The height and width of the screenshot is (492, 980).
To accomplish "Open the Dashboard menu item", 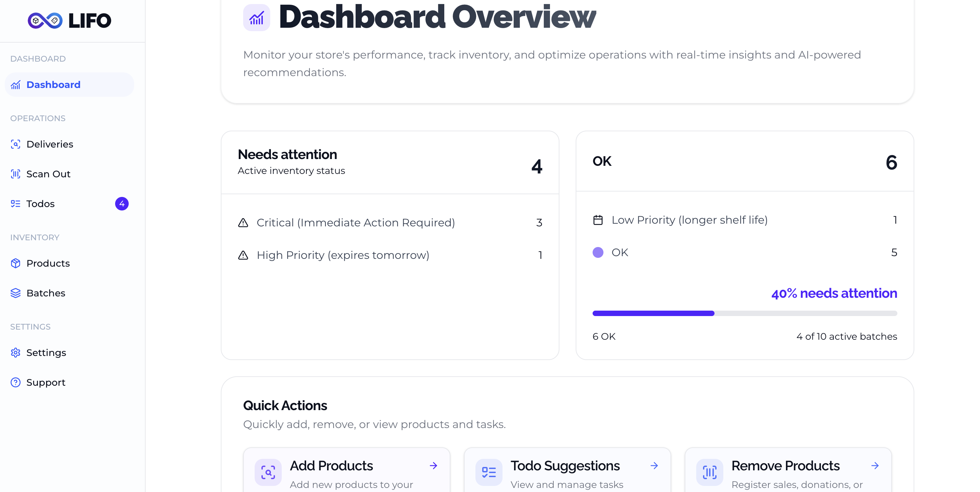I will click(53, 84).
